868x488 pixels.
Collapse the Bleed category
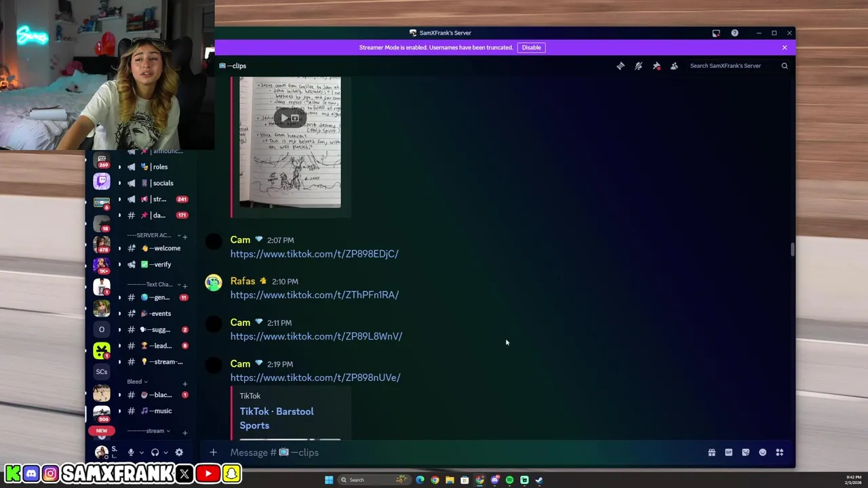coord(137,382)
